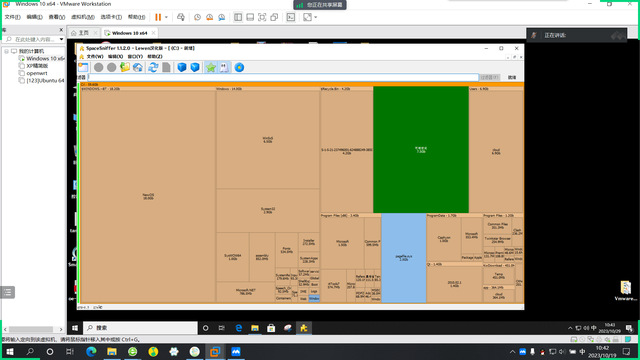Click the home icon in SpaceSniffer toolbar
The width and height of the screenshot is (640, 360).
coord(138,67)
